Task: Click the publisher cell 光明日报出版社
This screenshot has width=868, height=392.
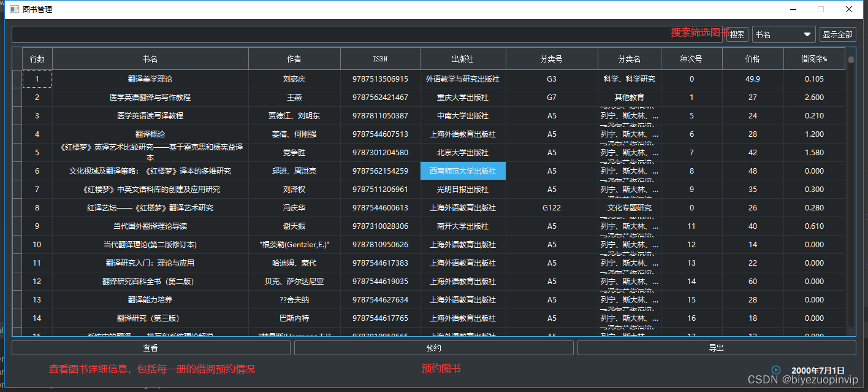Action: point(463,190)
